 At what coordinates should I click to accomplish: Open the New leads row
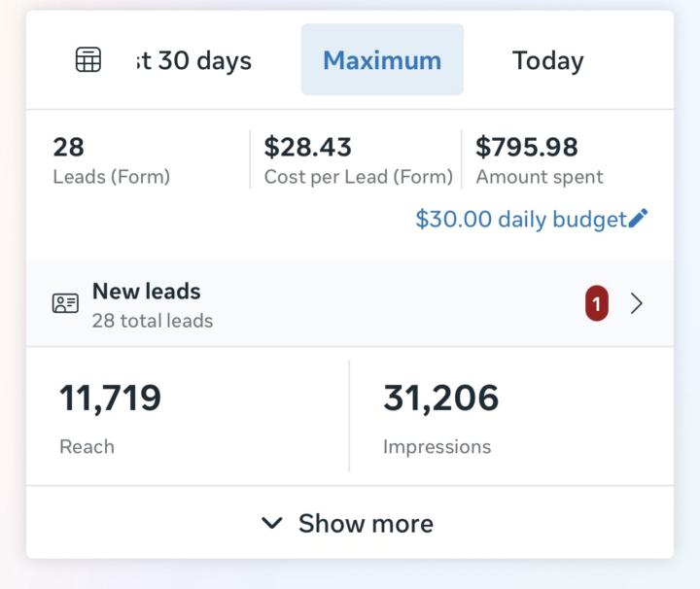[x=350, y=303]
